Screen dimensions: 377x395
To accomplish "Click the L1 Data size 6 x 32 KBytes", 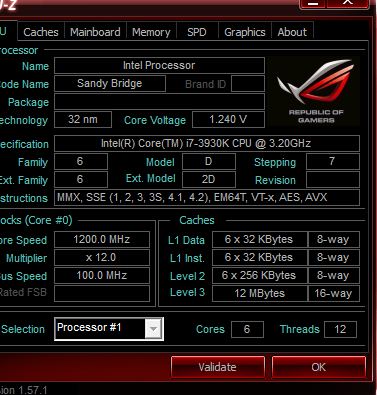I will click(x=259, y=239).
